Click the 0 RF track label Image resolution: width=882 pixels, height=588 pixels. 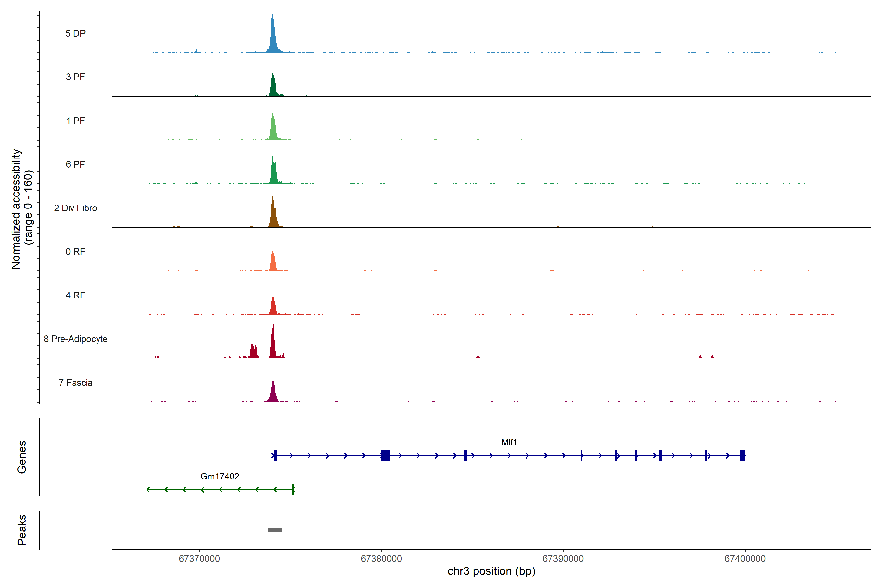(75, 252)
